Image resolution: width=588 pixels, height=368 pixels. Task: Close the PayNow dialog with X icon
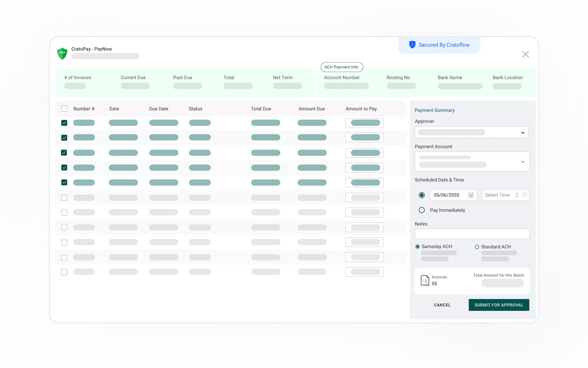point(525,54)
